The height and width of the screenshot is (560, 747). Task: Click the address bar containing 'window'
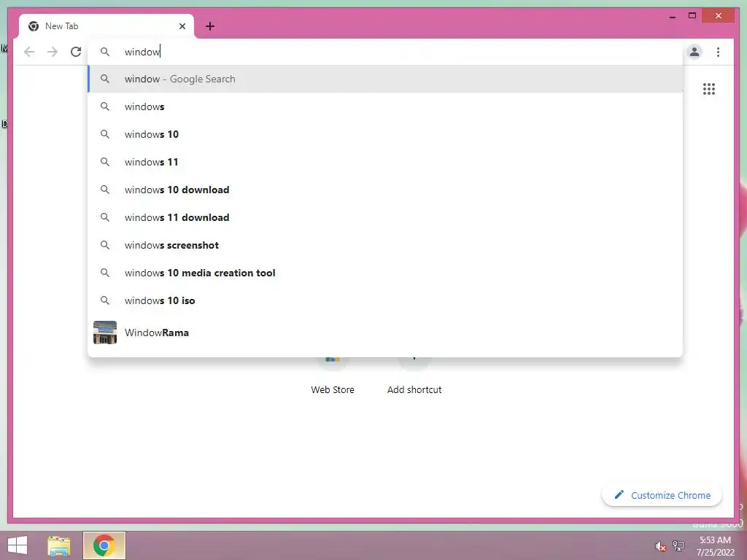click(x=385, y=52)
